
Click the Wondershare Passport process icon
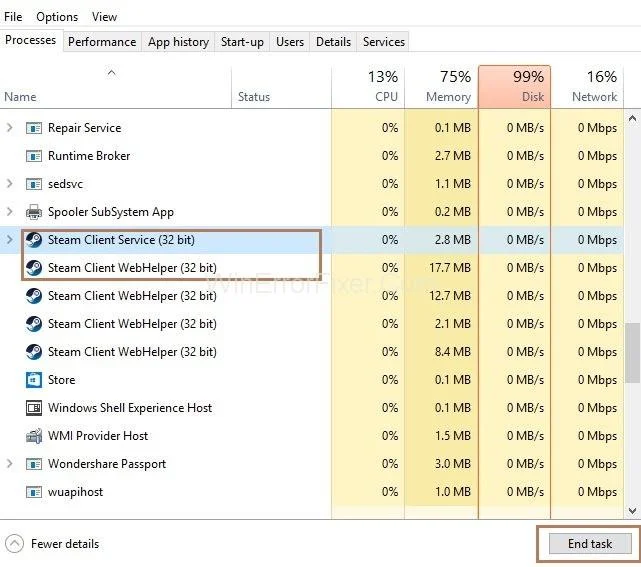click(34, 464)
